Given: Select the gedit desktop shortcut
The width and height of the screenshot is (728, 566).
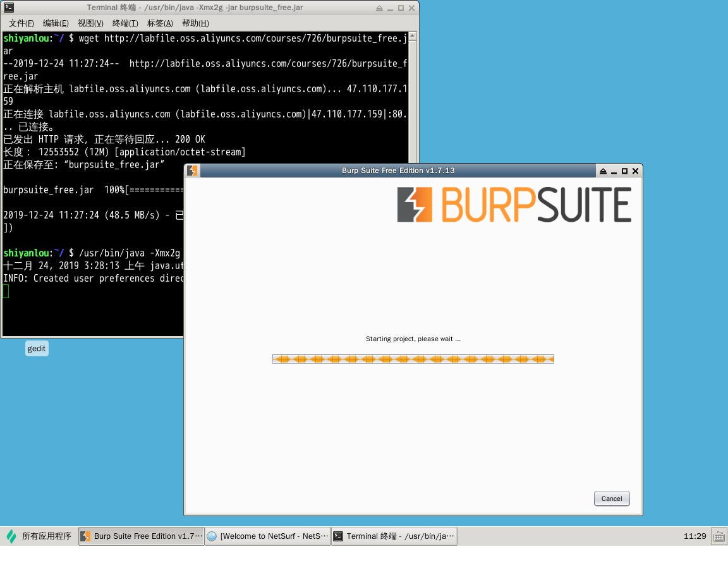Looking at the screenshot, I should (x=37, y=348).
